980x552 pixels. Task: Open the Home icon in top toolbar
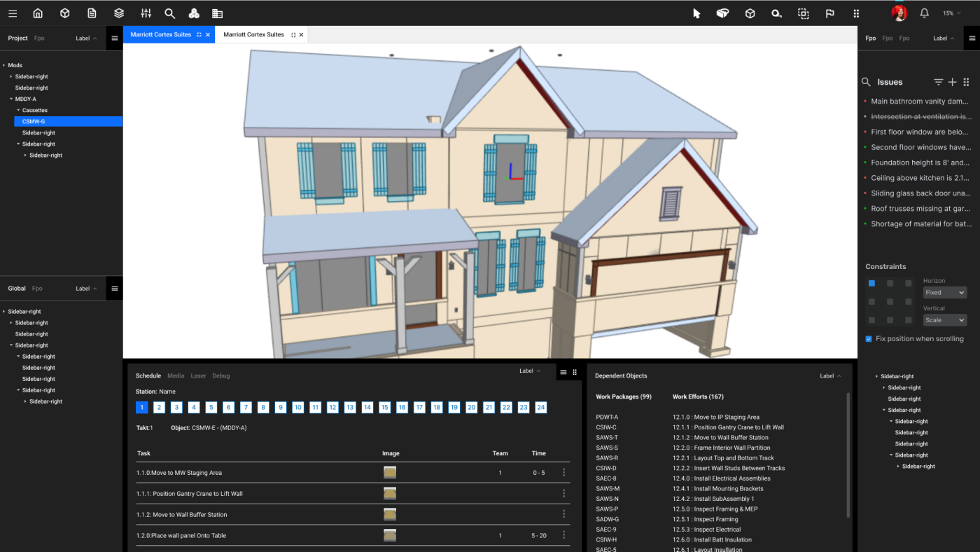[38, 13]
